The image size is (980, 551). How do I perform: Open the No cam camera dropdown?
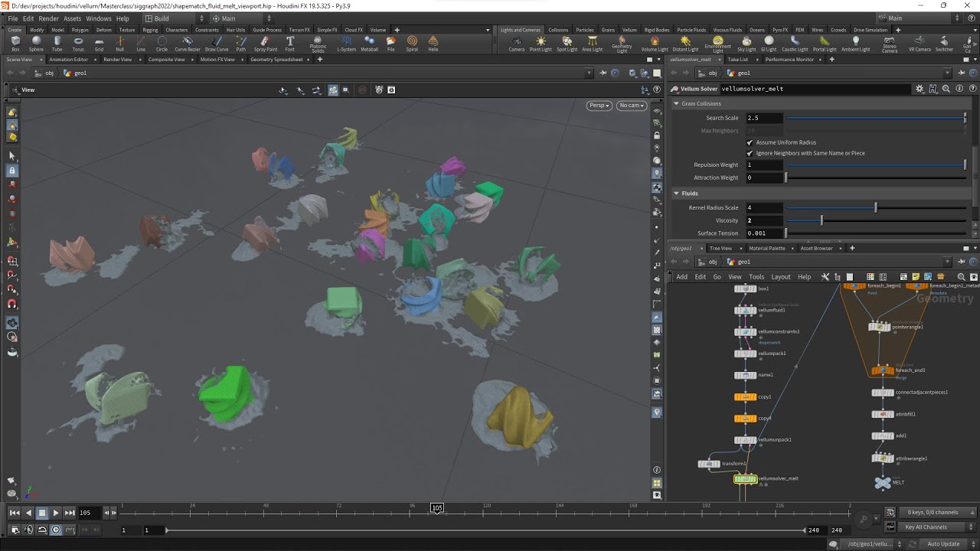tap(632, 106)
